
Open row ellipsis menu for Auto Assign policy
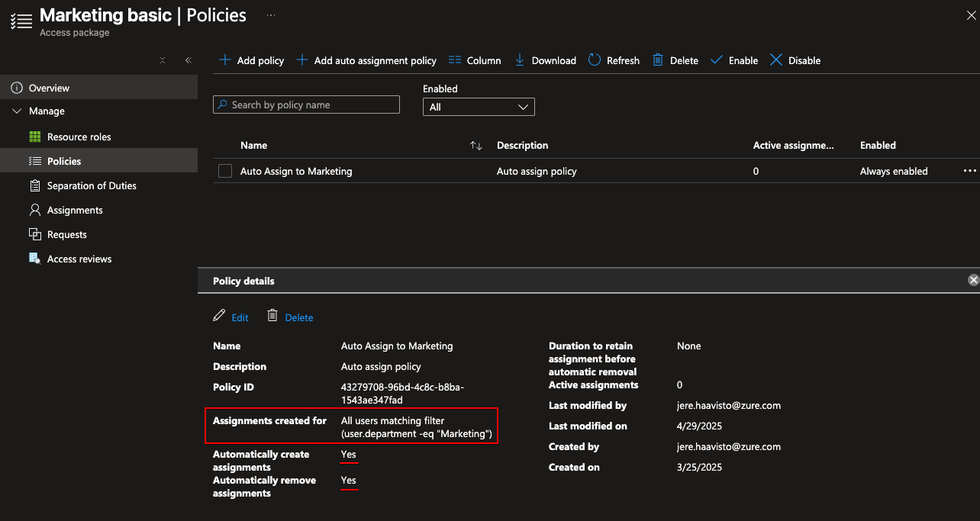coord(969,171)
